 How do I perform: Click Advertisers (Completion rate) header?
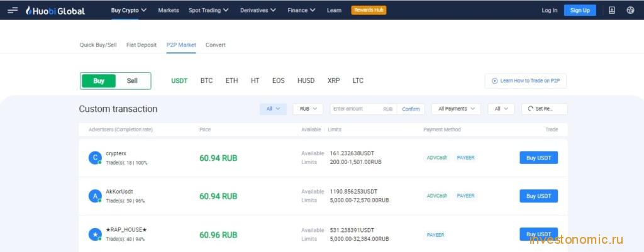pos(121,129)
